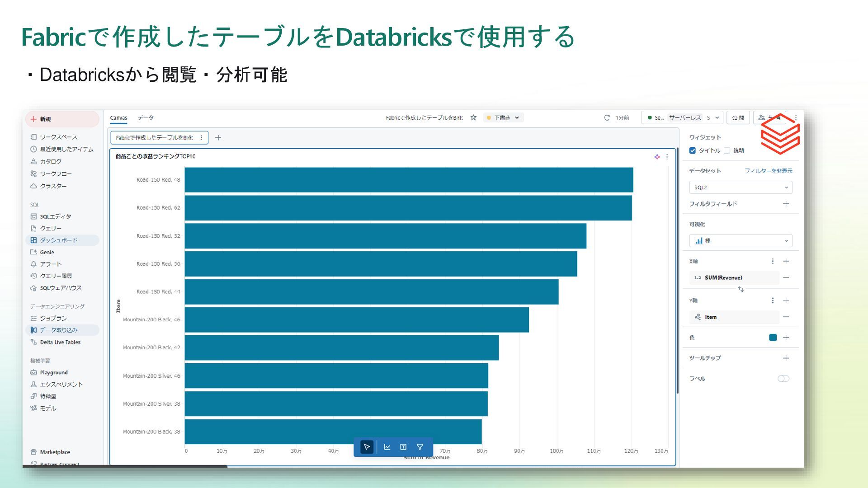Click the refresh icon in the top bar

(607, 117)
